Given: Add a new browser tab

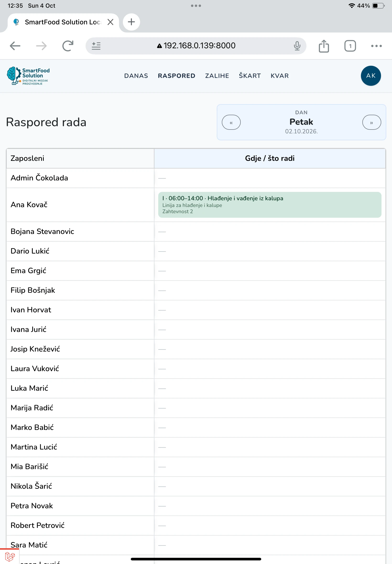Looking at the screenshot, I should [x=131, y=22].
